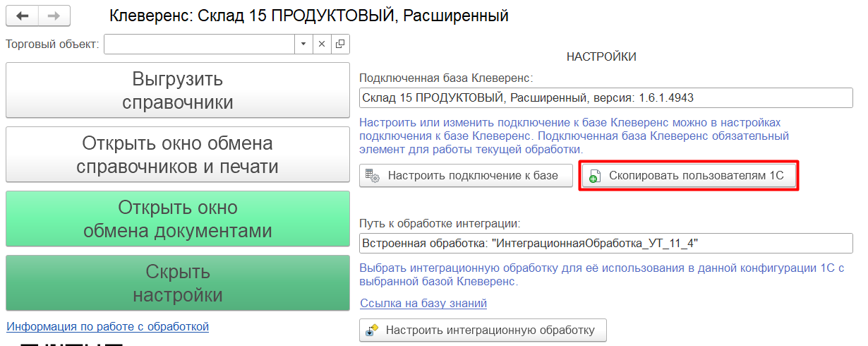This screenshot has height=346, width=868.
Task: Open the Торговый объект selection form icon
Action: click(340, 44)
